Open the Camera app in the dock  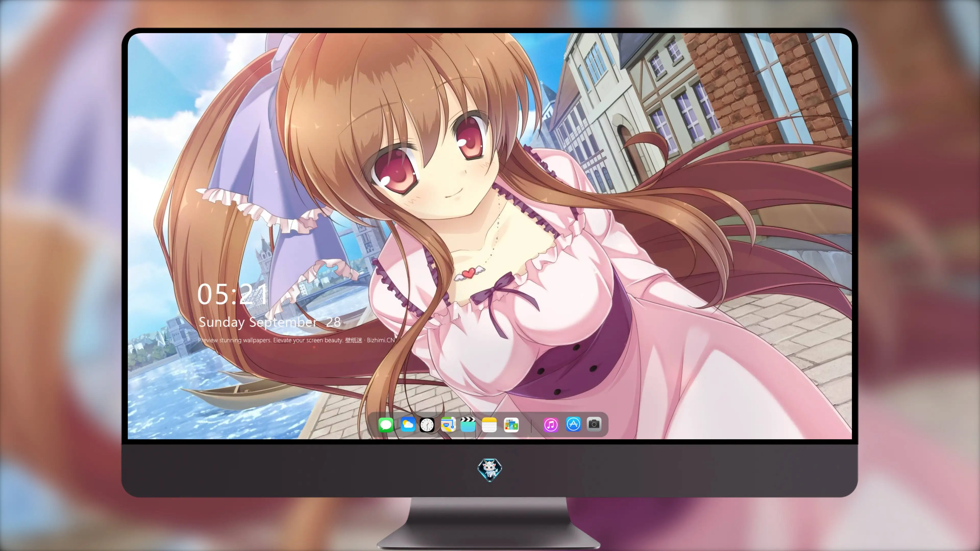pos(594,424)
